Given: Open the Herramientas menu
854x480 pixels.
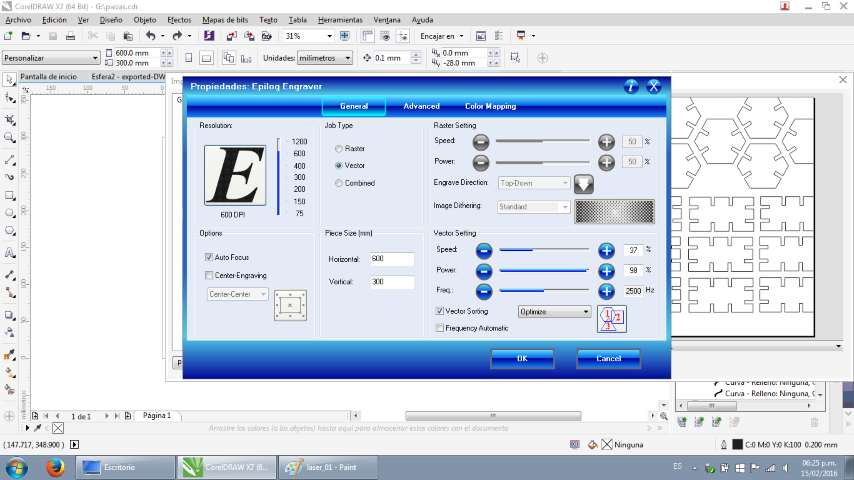Looking at the screenshot, I should coord(340,20).
